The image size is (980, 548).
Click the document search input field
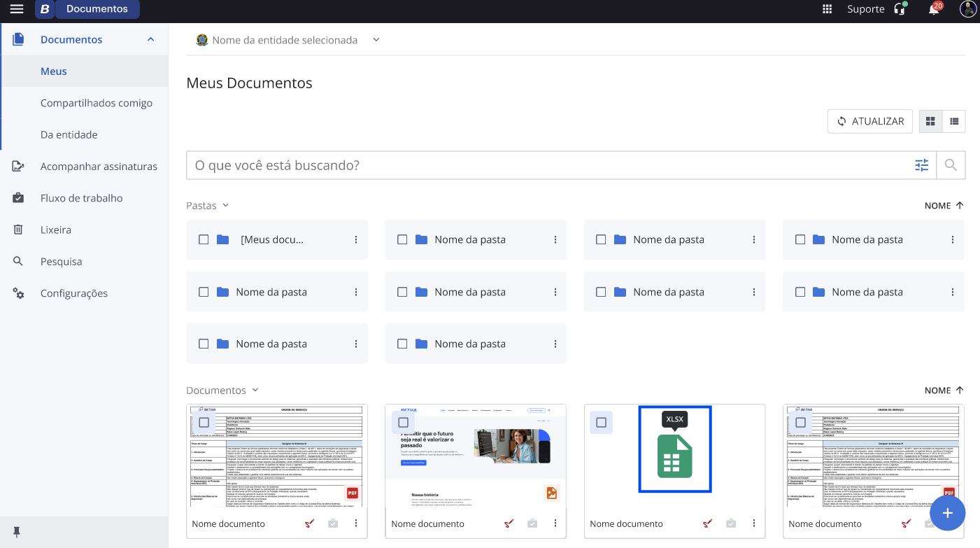click(x=546, y=165)
